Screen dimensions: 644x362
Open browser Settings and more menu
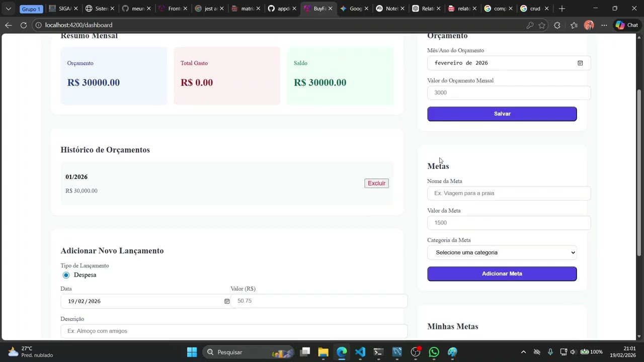coord(604,25)
